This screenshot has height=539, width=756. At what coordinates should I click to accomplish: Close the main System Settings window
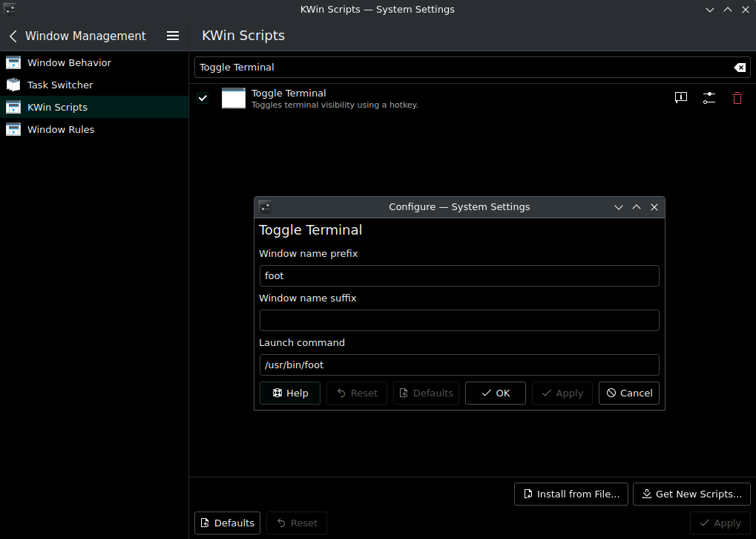[x=746, y=10]
